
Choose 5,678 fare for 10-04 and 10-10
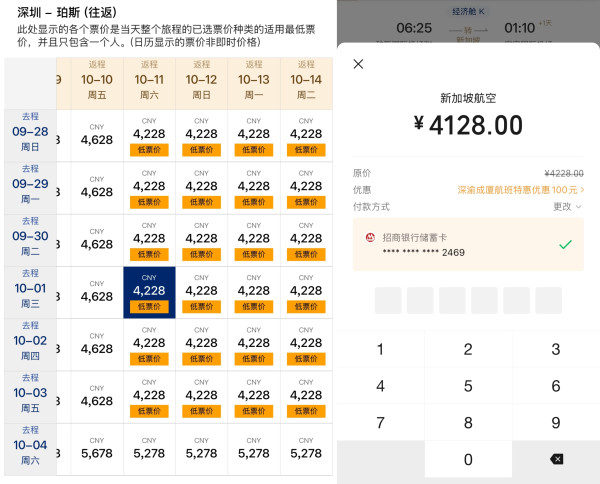[x=97, y=449]
